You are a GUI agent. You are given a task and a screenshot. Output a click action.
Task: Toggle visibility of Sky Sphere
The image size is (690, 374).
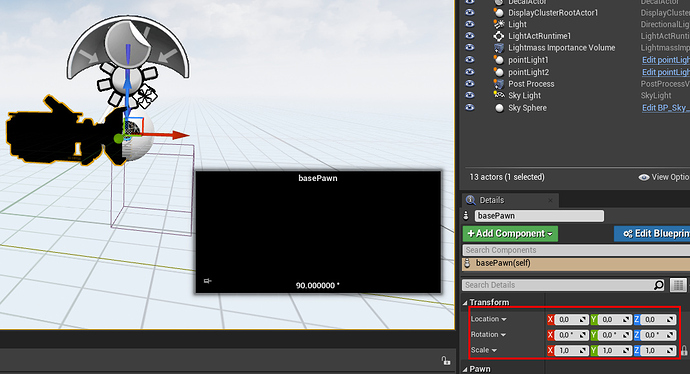470,107
